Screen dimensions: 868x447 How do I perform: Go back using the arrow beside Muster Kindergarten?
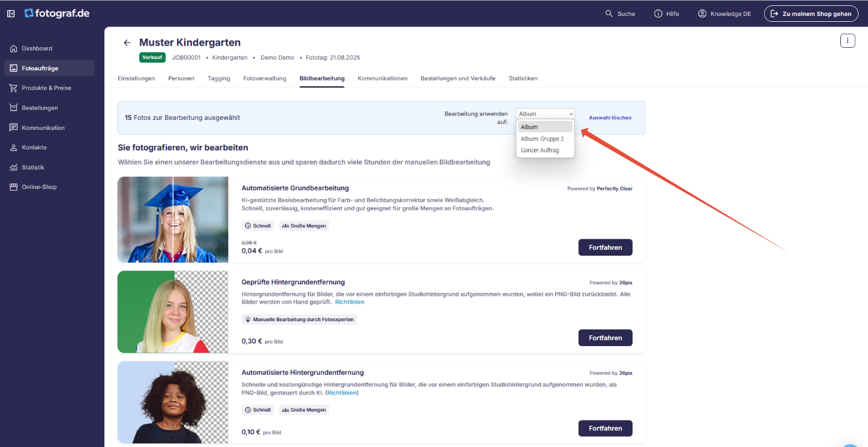pyautogui.click(x=126, y=43)
